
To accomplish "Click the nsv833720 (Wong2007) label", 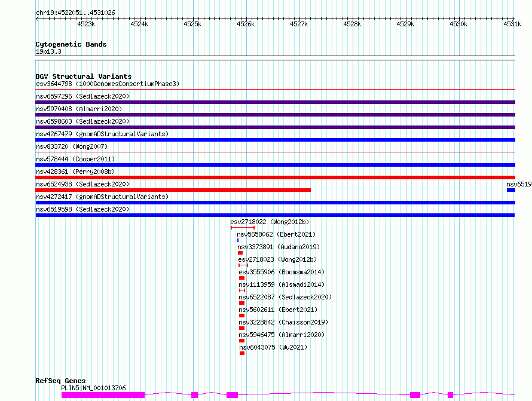I will click(72, 146).
